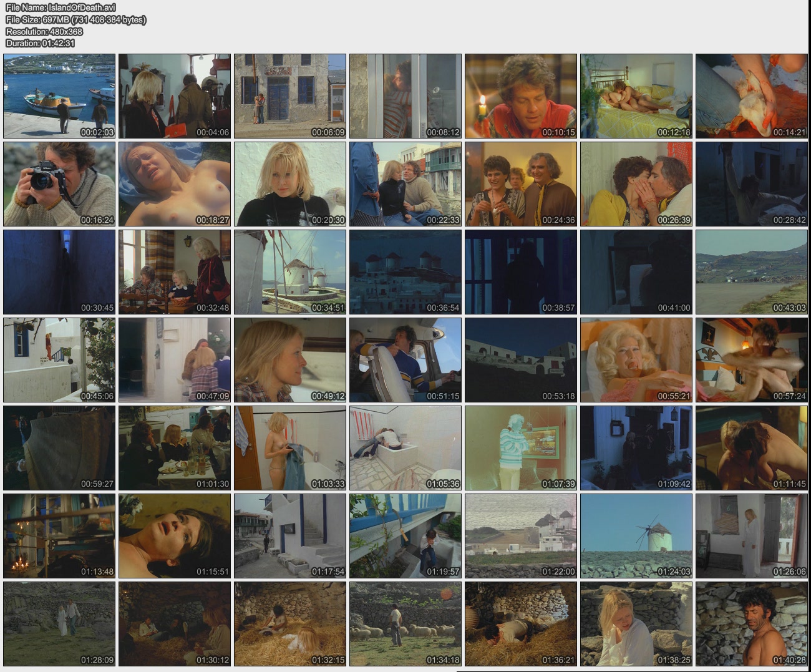This screenshot has width=811, height=672.
Task: Click the harbor boat thumbnail at 00:02:03
Action: coord(59,96)
